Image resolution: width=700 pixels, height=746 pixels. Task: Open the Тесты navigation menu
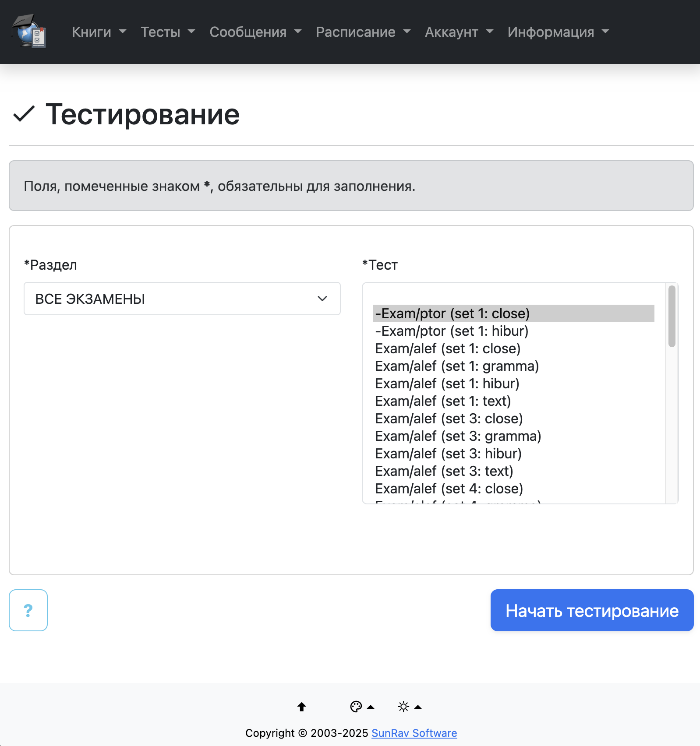point(168,32)
